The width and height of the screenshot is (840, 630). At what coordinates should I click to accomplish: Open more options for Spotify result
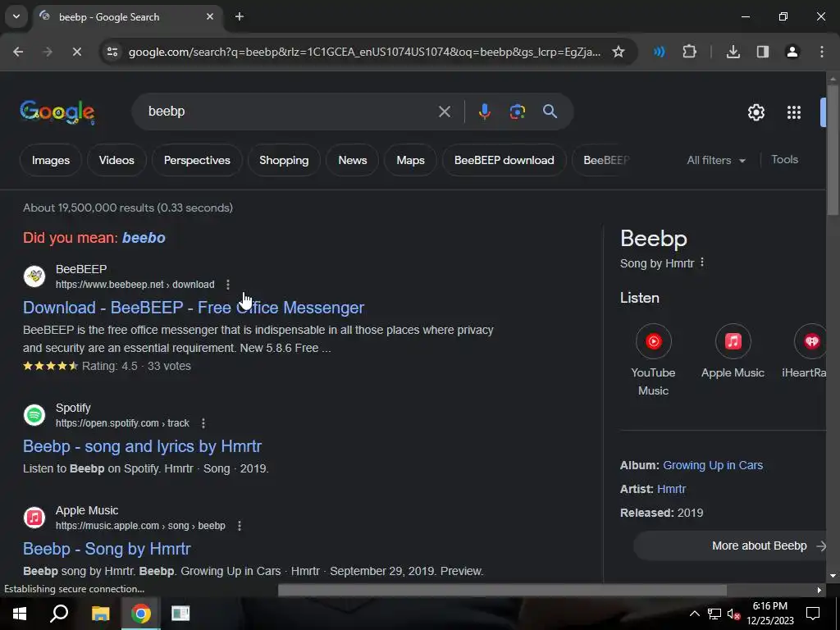pos(203,423)
